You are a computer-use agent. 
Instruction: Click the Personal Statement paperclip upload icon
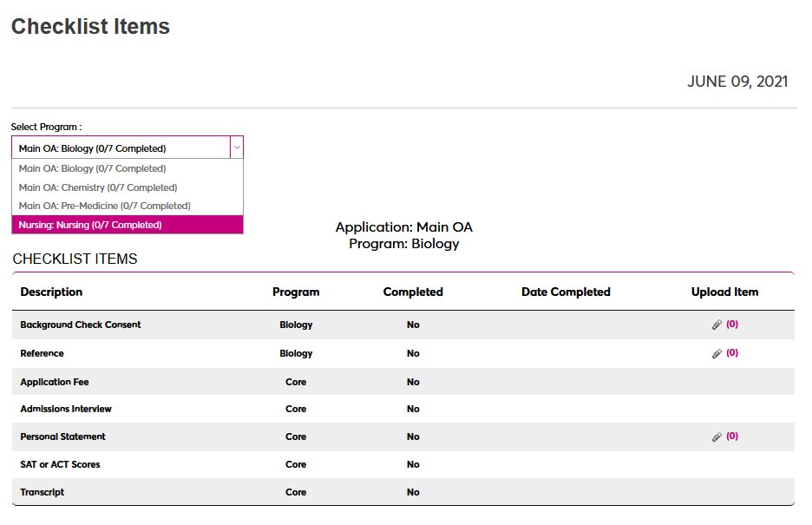[x=717, y=437]
